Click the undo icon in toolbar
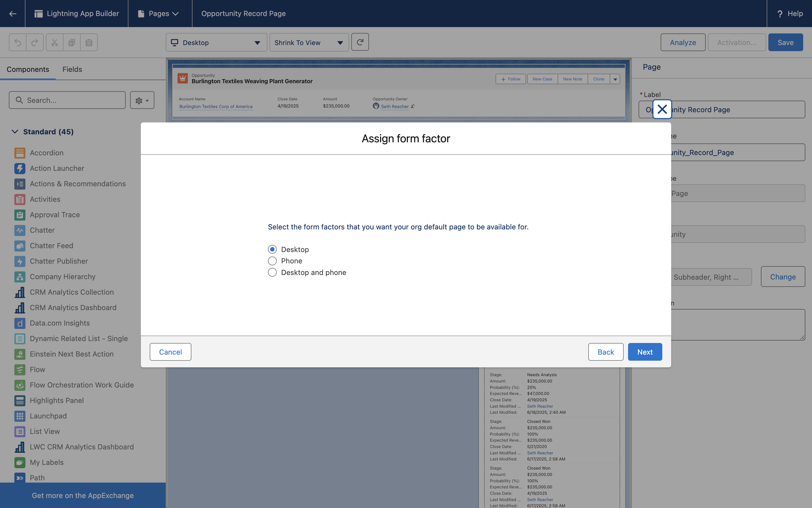The width and height of the screenshot is (812, 508). (x=18, y=43)
